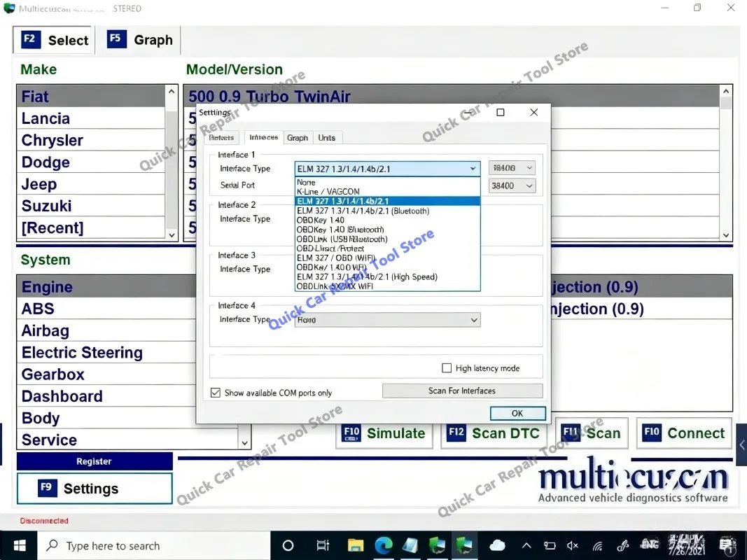This screenshot has height=560, width=747.
Task: Run F12 Scan DTC
Action: 493,433
